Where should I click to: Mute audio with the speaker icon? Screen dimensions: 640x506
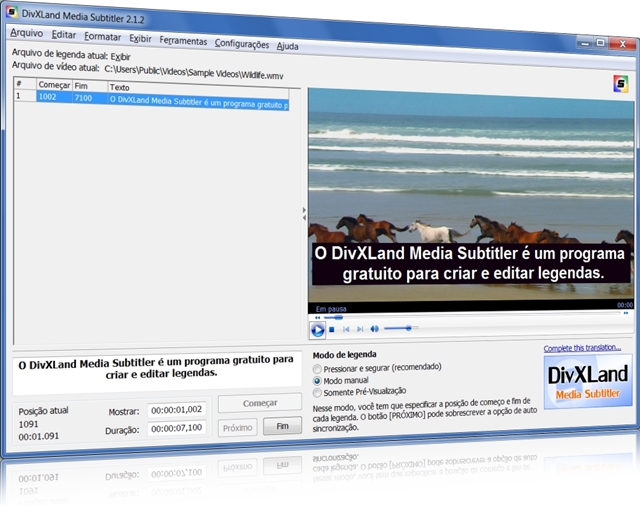pos(374,328)
